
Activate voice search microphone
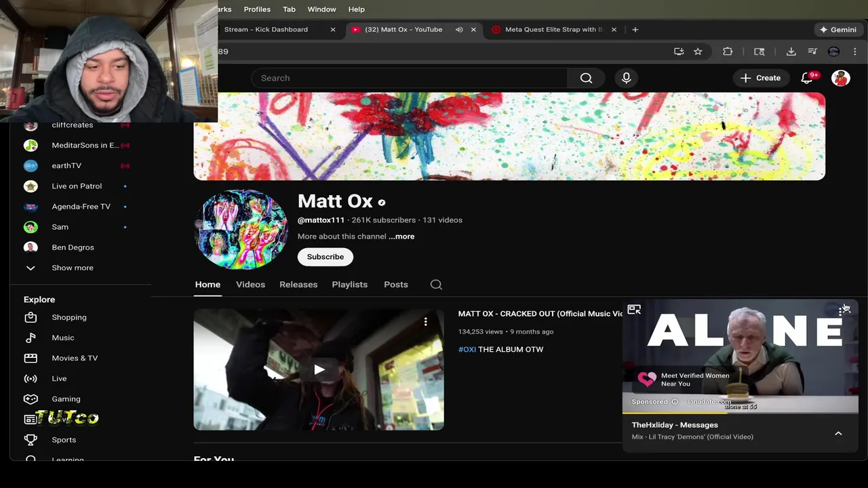626,78
